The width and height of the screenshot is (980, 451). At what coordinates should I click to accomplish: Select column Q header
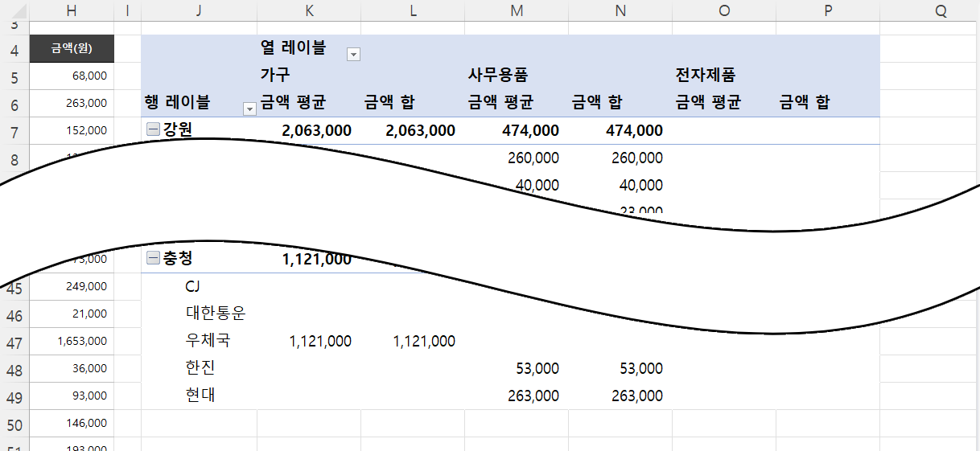click(x=940, y=10)
